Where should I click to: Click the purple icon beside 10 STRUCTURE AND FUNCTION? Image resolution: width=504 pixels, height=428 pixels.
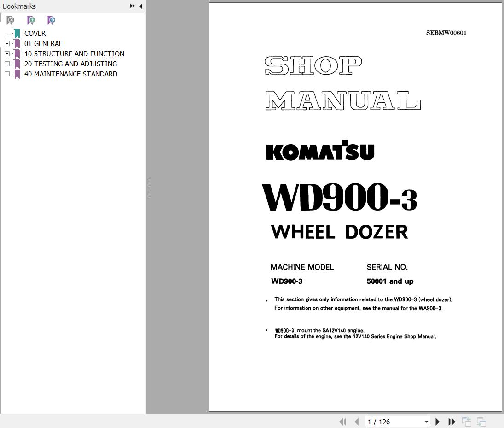coord(17,54)
